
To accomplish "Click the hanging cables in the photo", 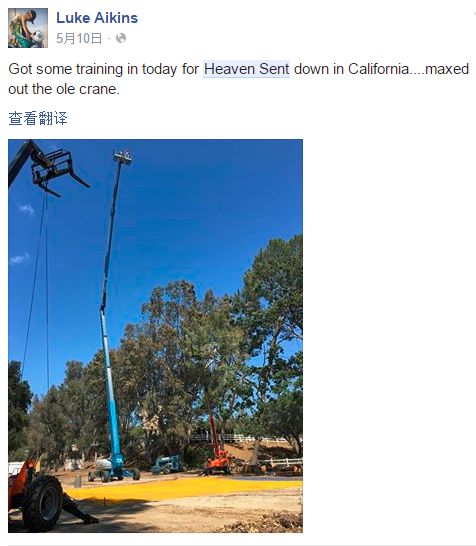I will (x=38, y=289).
